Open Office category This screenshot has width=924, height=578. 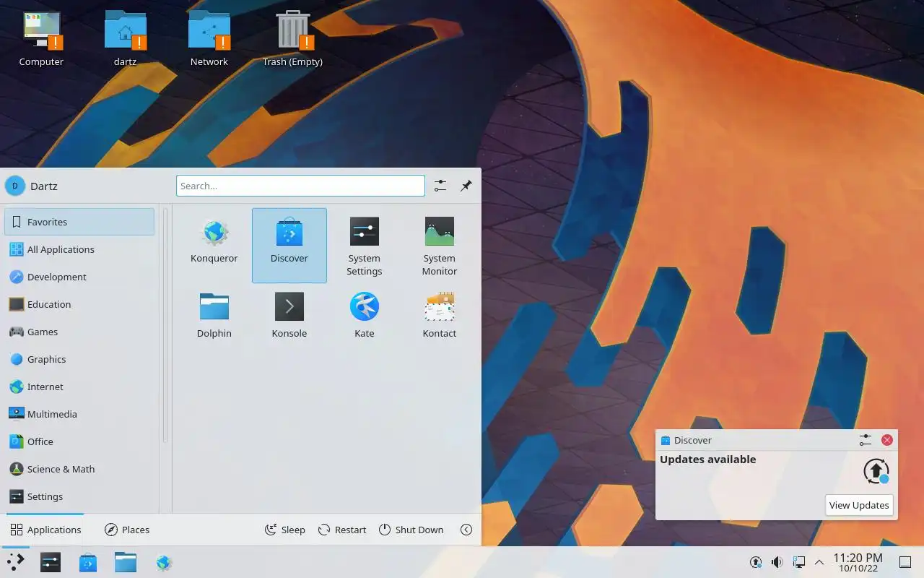coord(79,441)
